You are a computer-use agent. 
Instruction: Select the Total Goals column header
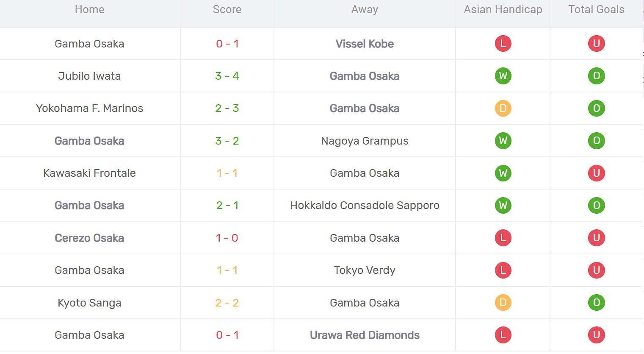[x=596, y=10]
